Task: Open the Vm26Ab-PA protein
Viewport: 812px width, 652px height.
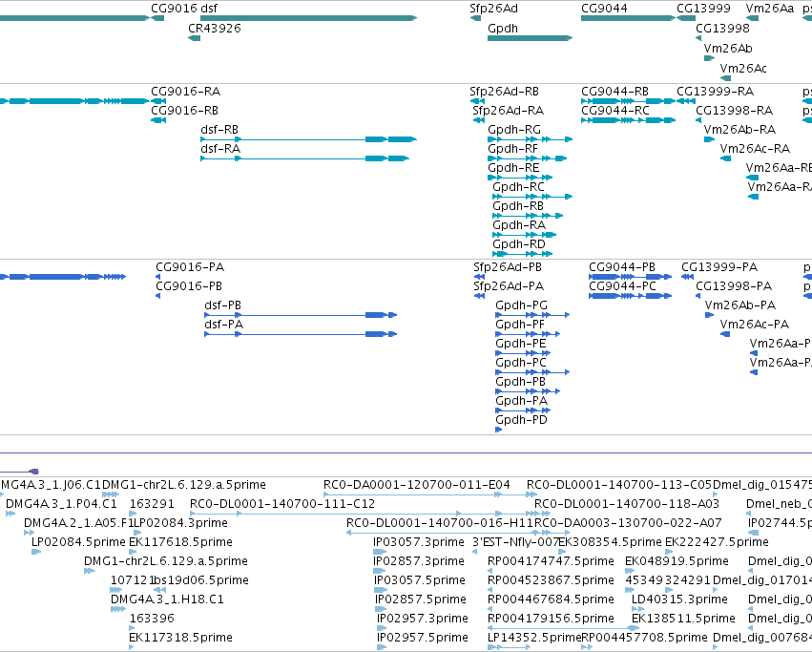Action: [x=710, y=315]
